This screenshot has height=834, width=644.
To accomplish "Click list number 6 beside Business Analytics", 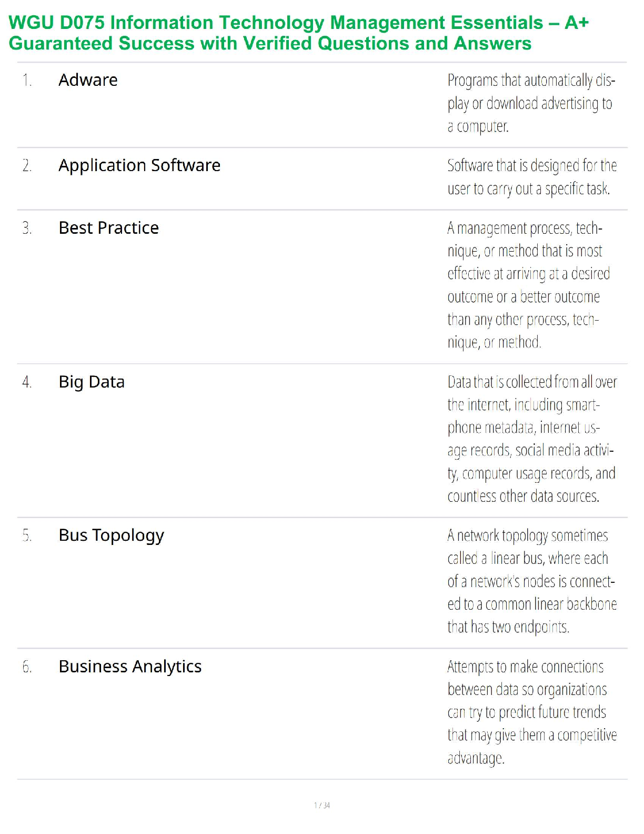I will 27,667.
